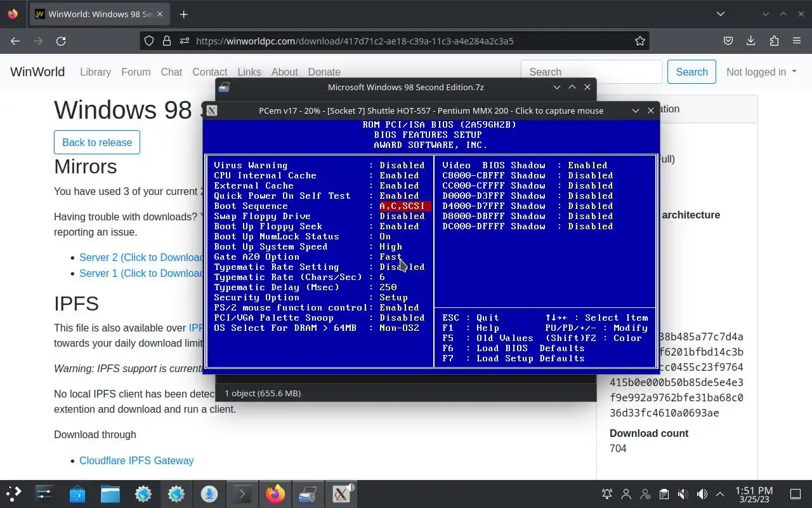Open audio volume tray icon
Image resolution: width=812 pixels, height=508 pixels.
(x=702, y=494)
